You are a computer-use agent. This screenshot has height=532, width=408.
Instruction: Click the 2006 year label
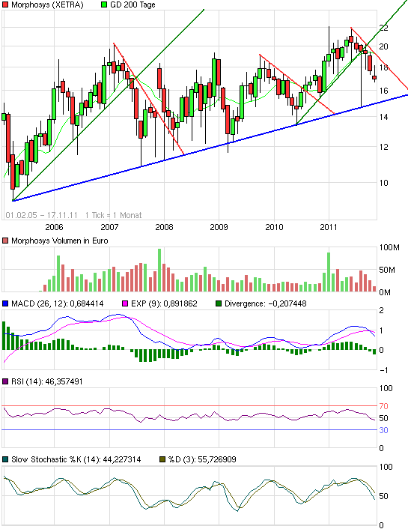click(54, 227)
